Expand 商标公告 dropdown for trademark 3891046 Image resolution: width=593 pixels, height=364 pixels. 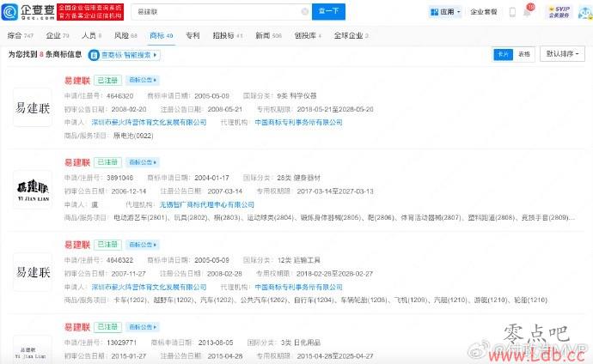tap(143, 162)
